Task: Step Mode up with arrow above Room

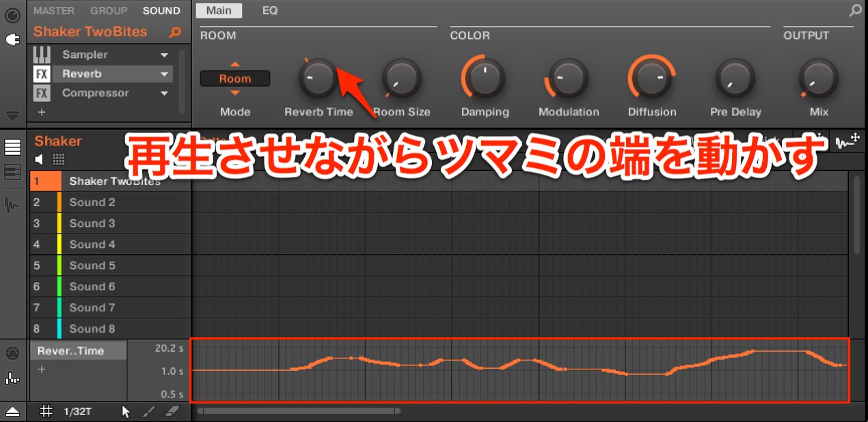Action: 235,64
